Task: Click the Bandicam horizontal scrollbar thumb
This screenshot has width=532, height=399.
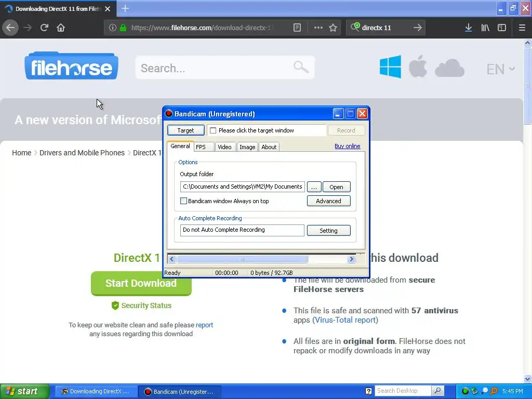Action: 242,259
